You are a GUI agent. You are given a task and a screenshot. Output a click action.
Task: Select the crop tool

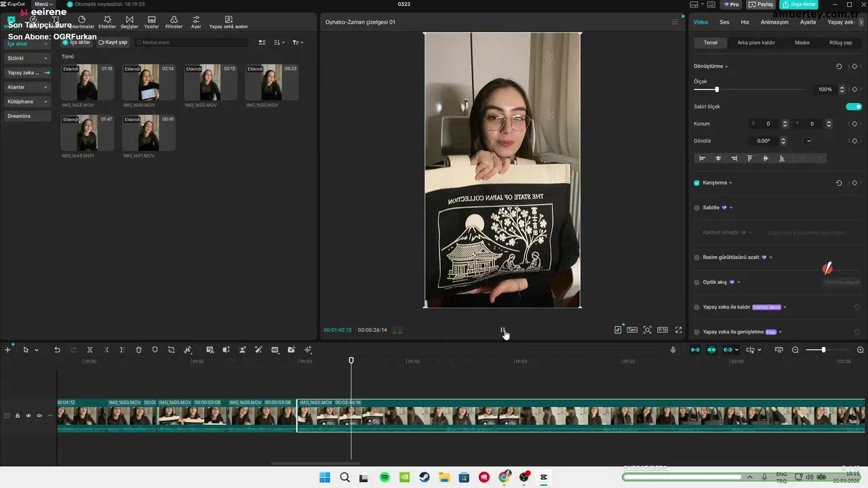click(171, 350)
